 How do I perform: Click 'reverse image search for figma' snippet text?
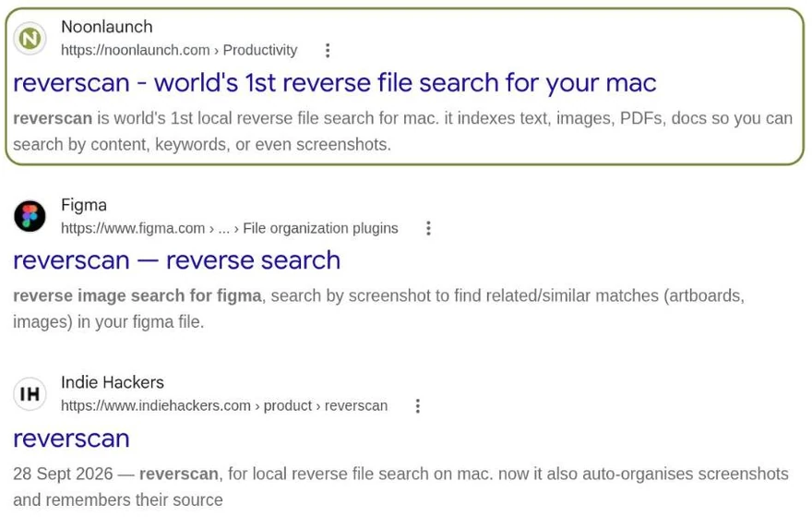[137, 295]
